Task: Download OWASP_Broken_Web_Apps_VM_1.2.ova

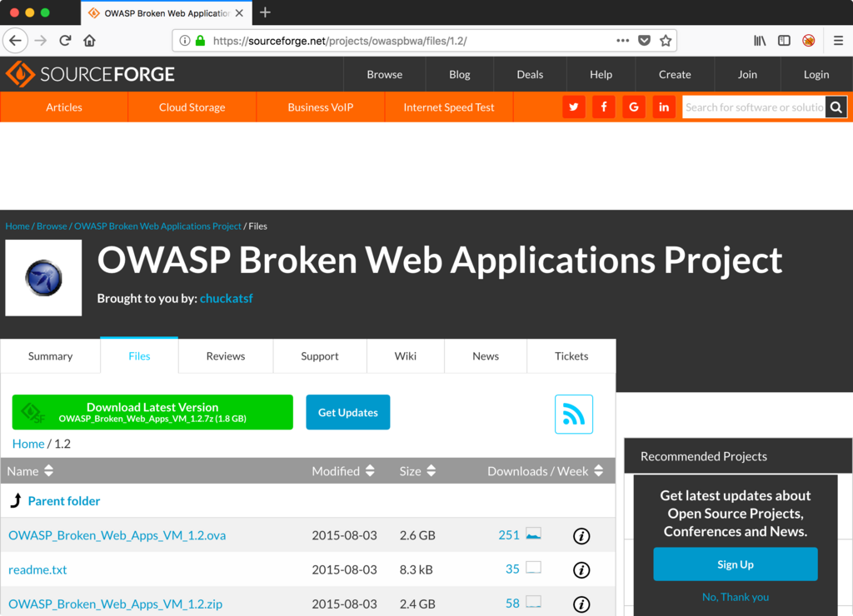Action: (x=117, y=535)
